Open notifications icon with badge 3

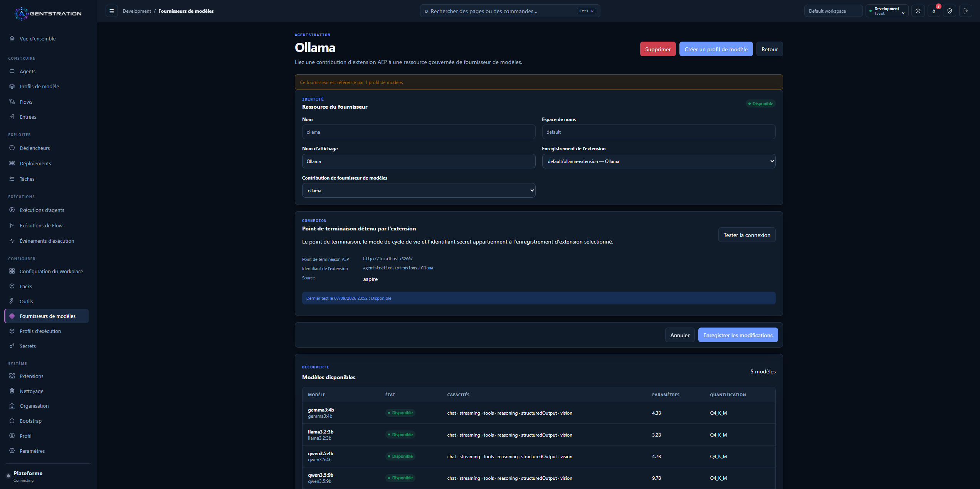click(x=934, y=11)
